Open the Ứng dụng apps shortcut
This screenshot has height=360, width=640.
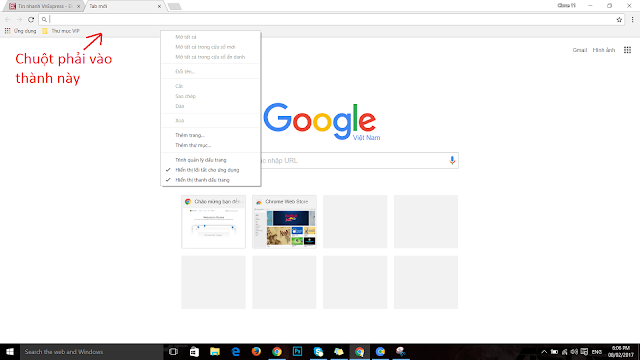pyautogui.click(x=20, y=31)
